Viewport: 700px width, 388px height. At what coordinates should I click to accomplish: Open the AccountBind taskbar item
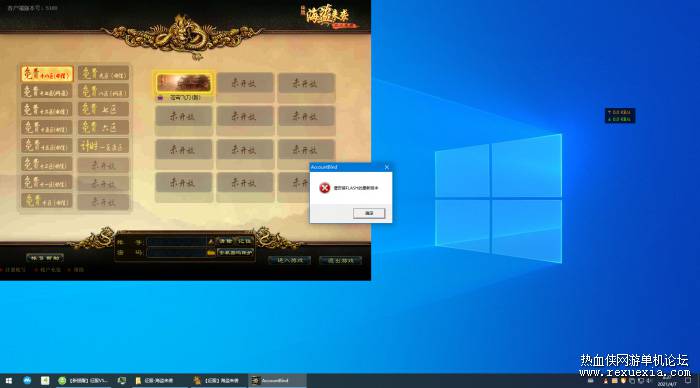coord(277,381)
